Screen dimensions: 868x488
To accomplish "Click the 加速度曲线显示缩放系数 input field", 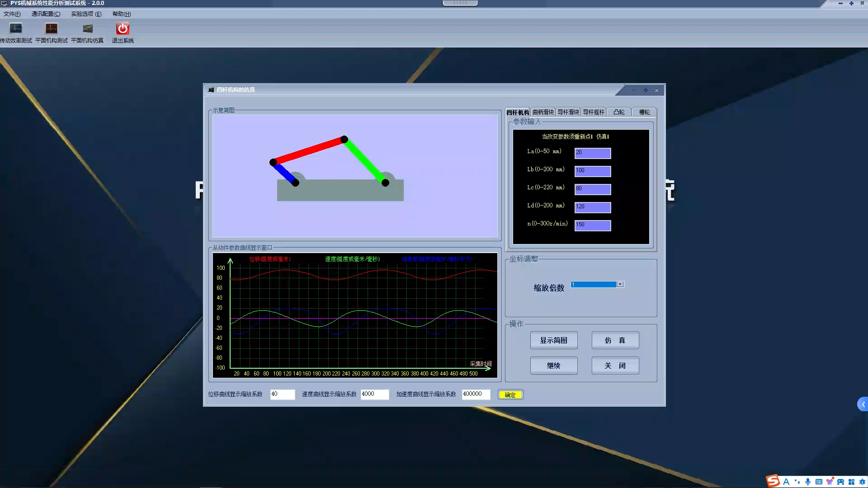I will [476, 394].
